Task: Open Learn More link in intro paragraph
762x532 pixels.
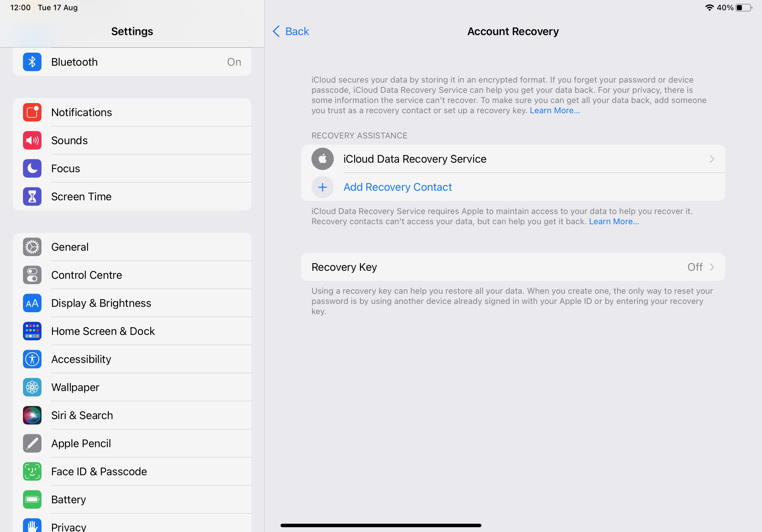Action: click(555, 110)
